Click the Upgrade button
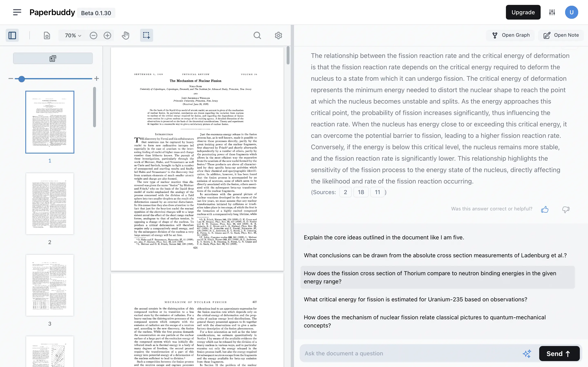 click(x=523, y=12)
